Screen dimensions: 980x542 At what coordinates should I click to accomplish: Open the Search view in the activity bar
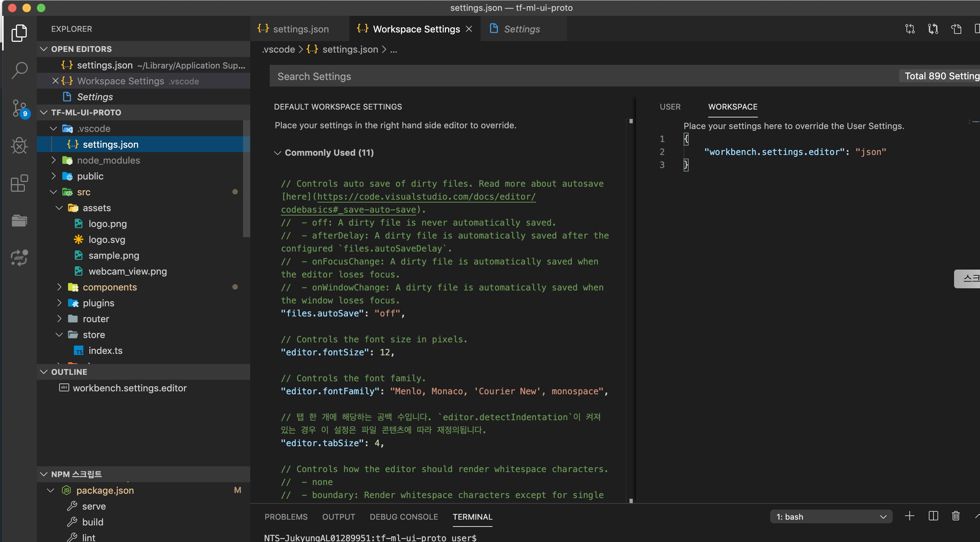coord(19,70)
